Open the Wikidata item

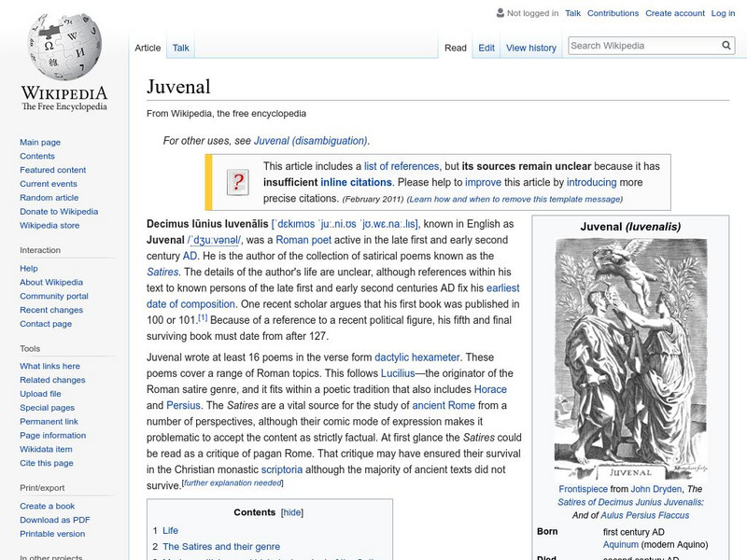tap(46, 449)
